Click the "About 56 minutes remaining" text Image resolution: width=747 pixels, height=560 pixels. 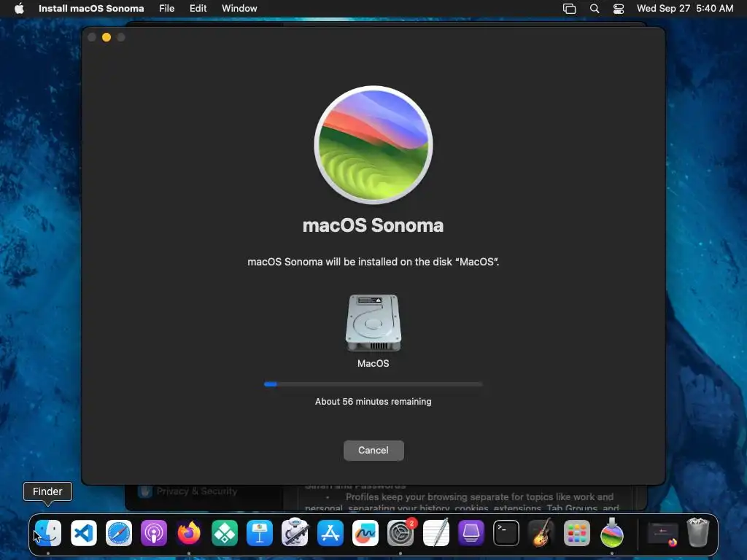coord(373,402)
